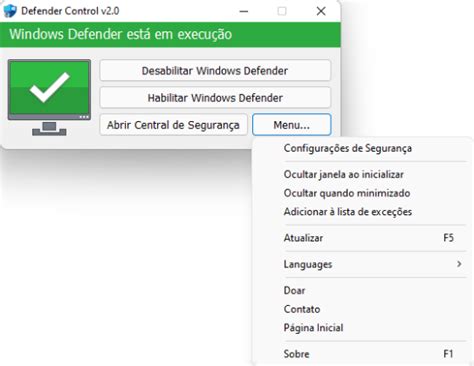Expand the Languages submenu

[x=362, y=264]
